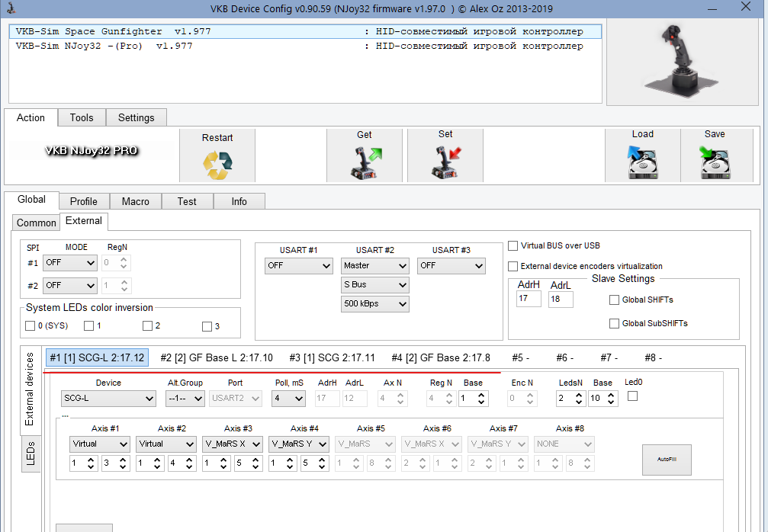Enable Virtual BUS over USB
The height and width of the screenshot is (532, 768).
(x=513, y=245)
